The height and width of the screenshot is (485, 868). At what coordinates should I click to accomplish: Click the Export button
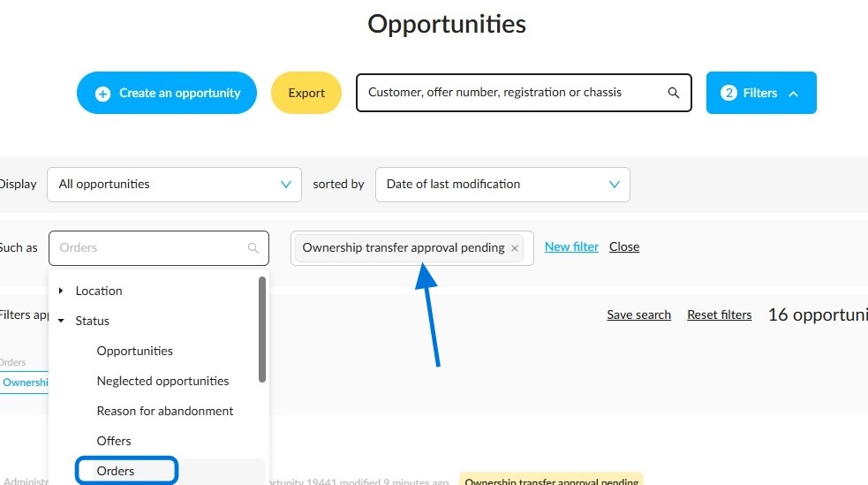(306, 93)
